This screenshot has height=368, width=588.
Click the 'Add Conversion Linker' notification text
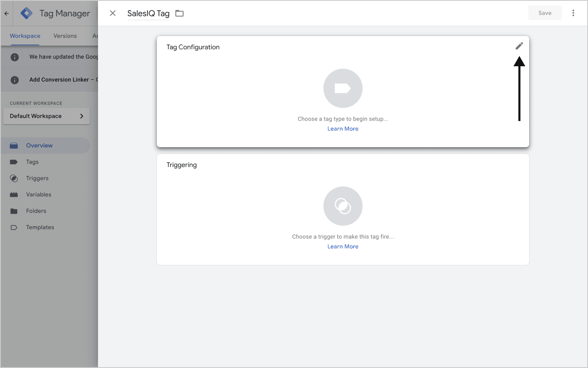[63, 80]
